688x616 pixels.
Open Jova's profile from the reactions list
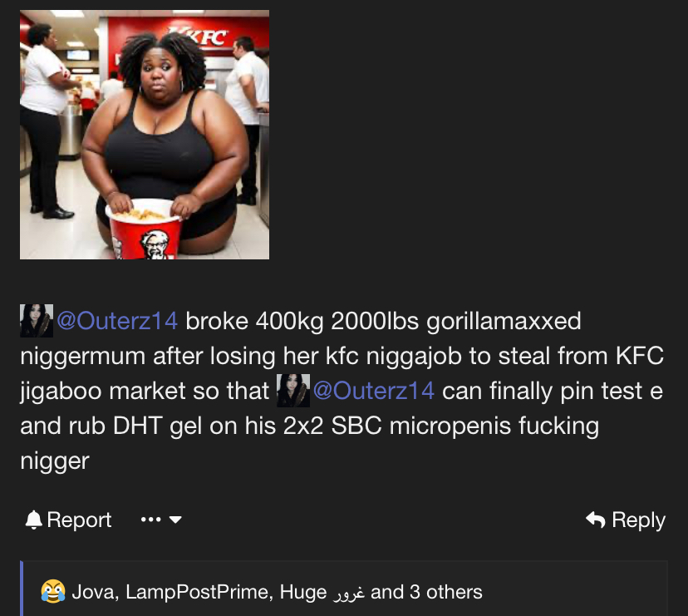pos(95,592)
